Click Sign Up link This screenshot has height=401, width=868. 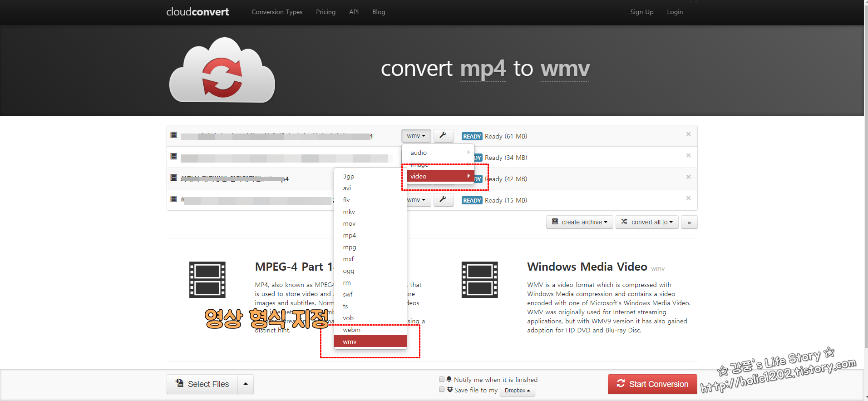642,12
